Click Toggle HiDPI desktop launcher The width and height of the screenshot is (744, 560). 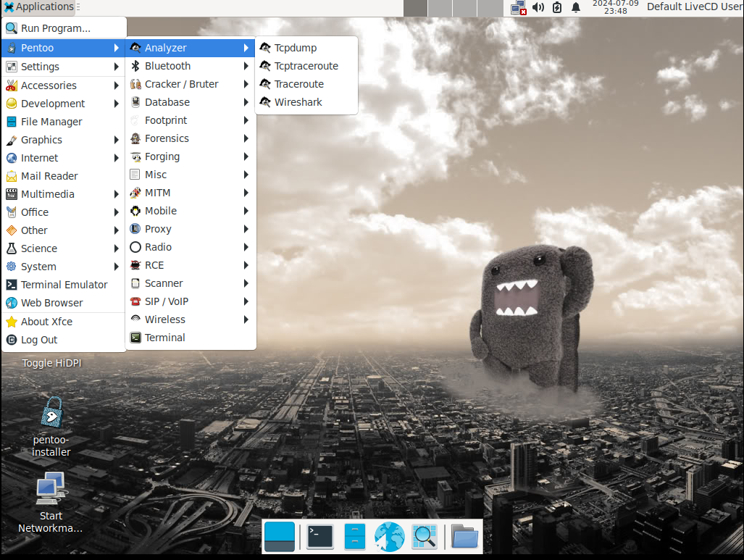51,363
